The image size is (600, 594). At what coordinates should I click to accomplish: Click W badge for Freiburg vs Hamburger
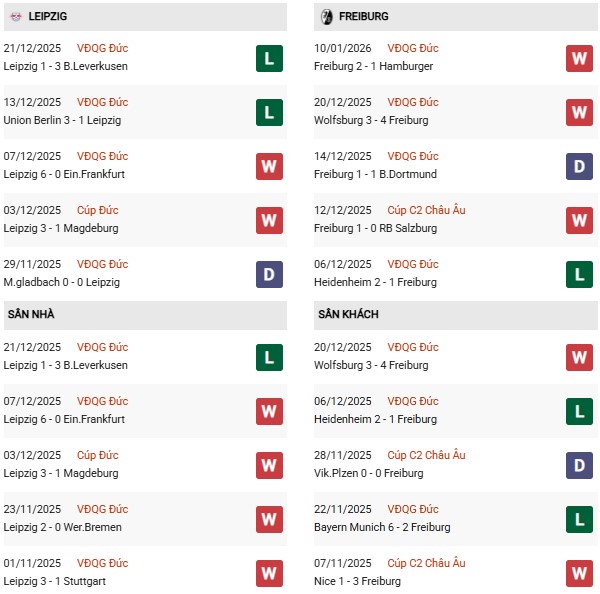(579, 58)
